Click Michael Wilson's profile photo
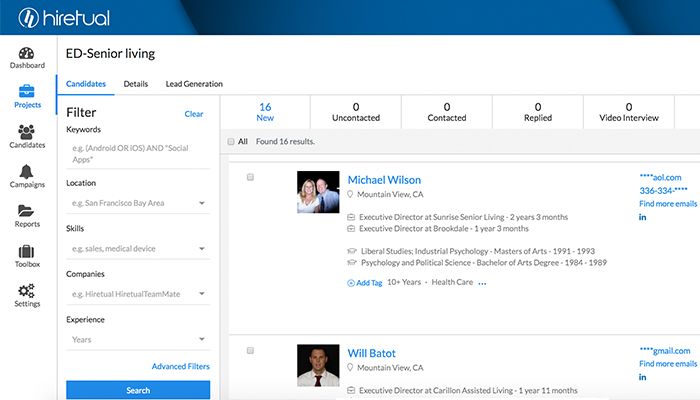The height and width of the screenshot is (400, 700). click(x=317, y=192)
